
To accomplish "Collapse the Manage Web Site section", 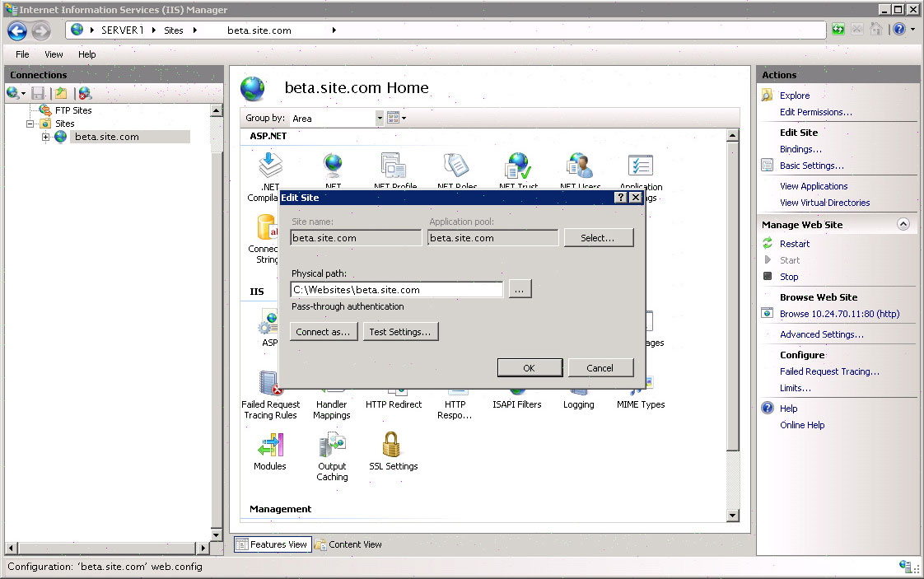I will [903, 224].
